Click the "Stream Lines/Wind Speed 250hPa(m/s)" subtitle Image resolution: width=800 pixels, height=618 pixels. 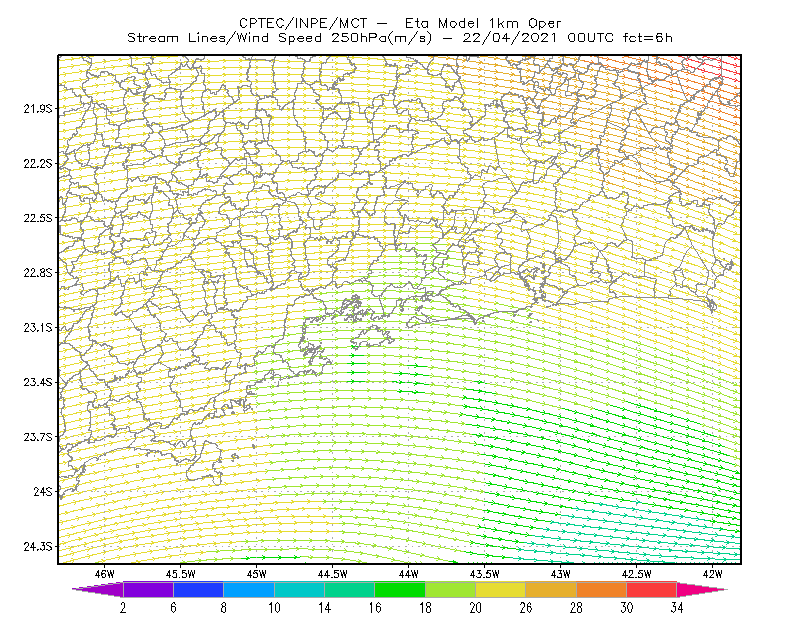click(280, 38)
